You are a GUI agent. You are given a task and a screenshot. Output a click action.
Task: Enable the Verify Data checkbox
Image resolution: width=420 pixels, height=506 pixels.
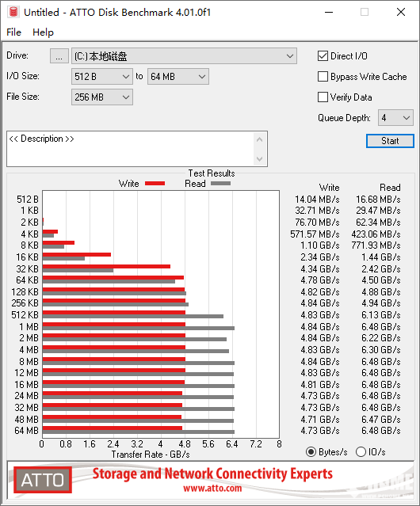point(323,97)
